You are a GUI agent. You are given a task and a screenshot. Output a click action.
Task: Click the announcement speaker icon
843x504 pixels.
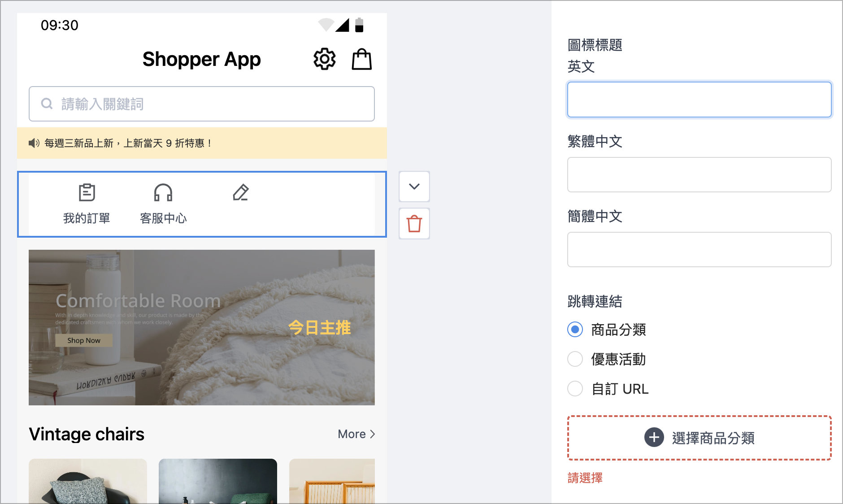pyautogui.click(x=34, y=143)
